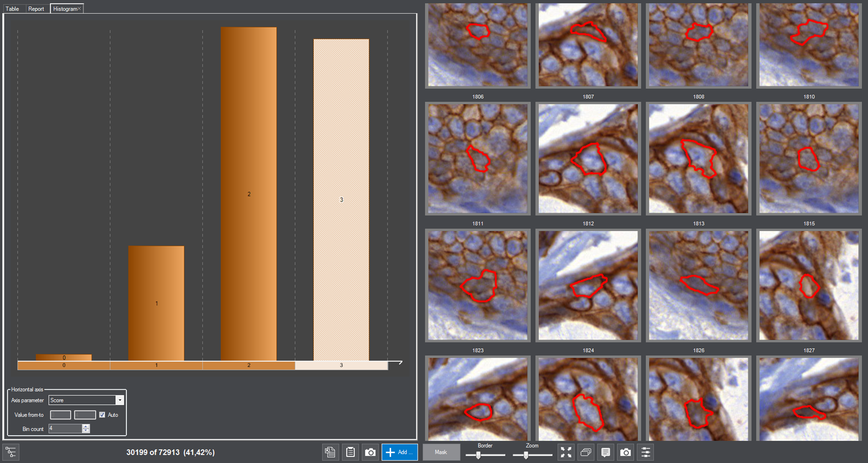Increase Bin count with up arrow

click(x=86, y=426)
